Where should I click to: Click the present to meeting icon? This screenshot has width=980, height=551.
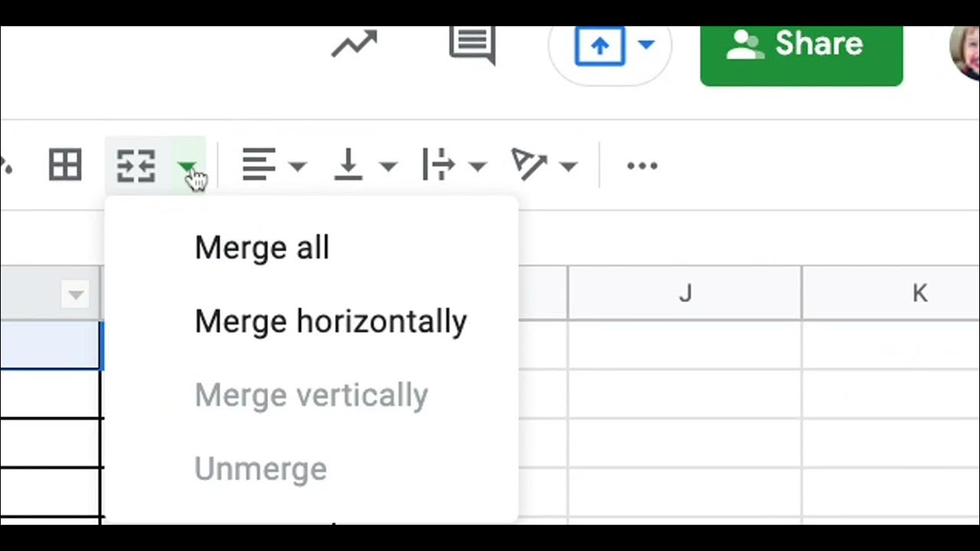(599, 45)
